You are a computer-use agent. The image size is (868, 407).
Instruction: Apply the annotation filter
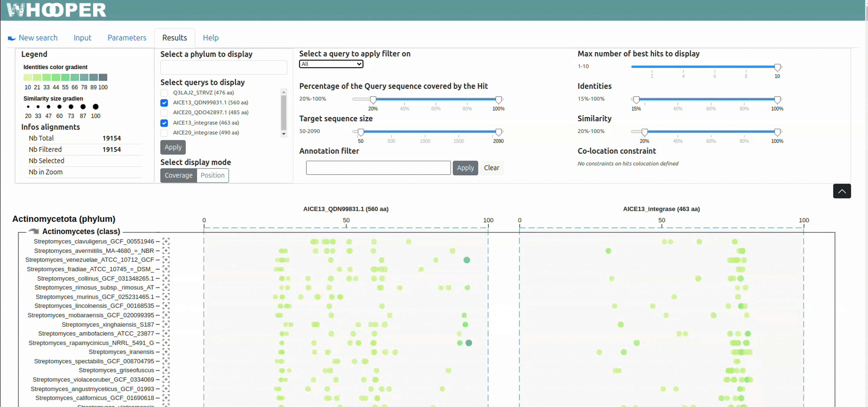(x=465, y=168)
